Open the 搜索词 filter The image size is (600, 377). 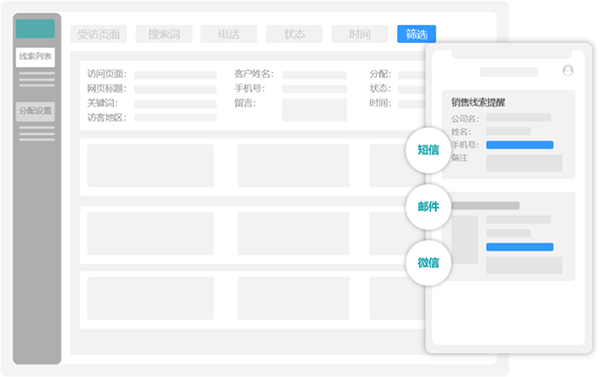tap(164, 34)
